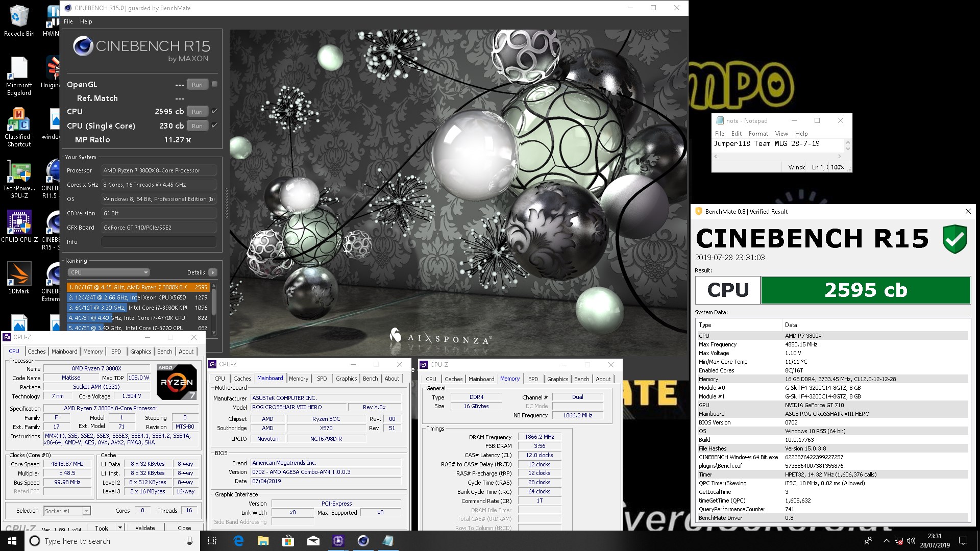This screenshot has width=980, height=551.
Task: Open Cinebench File menu
Action: point(68,21)
